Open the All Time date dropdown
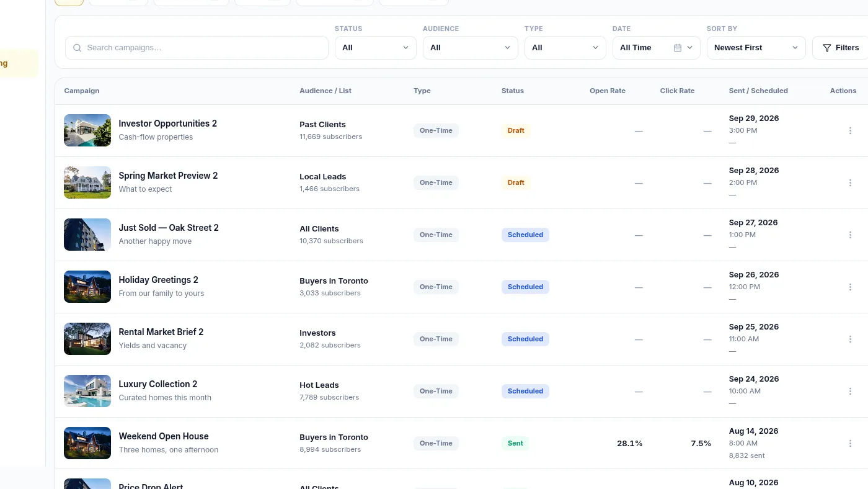This screenshot has height=489, width=868. click(x=657, y=48)
